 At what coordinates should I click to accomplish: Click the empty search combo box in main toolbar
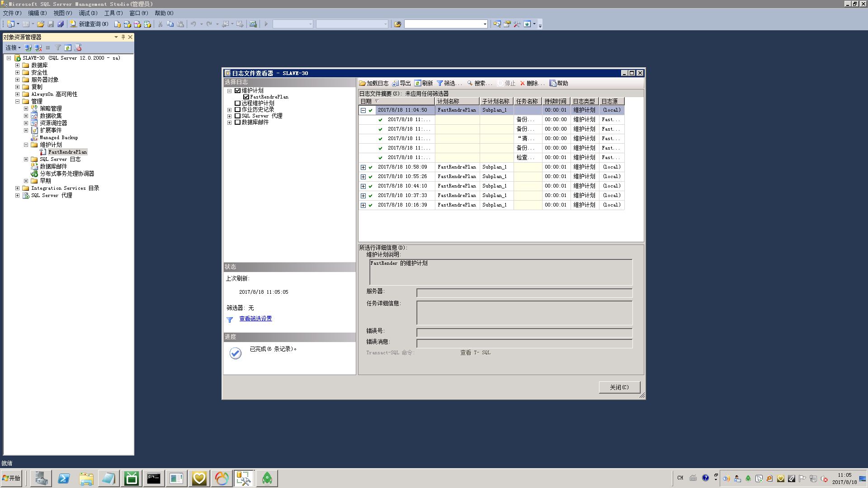click(x=446, y=24)
